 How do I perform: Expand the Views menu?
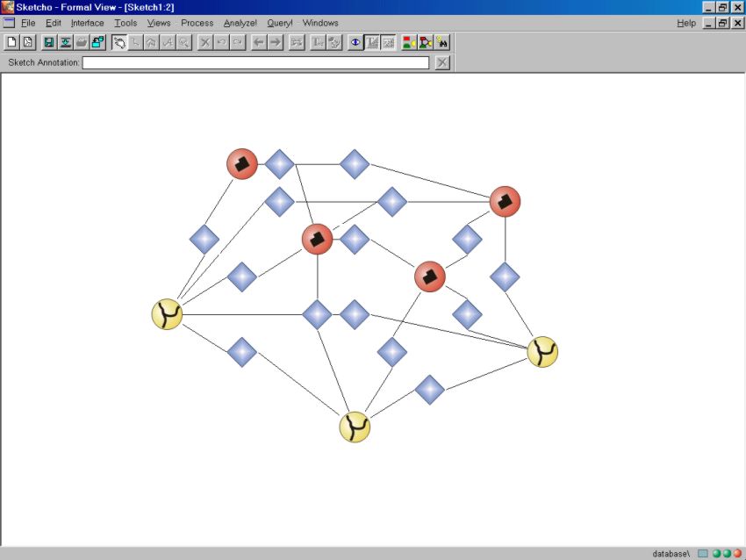tap(159, 23)
